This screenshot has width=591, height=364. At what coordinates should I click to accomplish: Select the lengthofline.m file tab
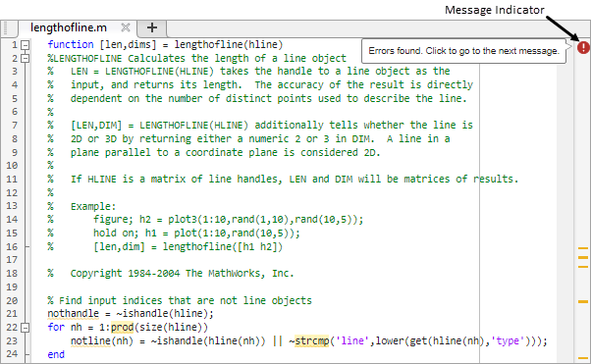(68, 27)
